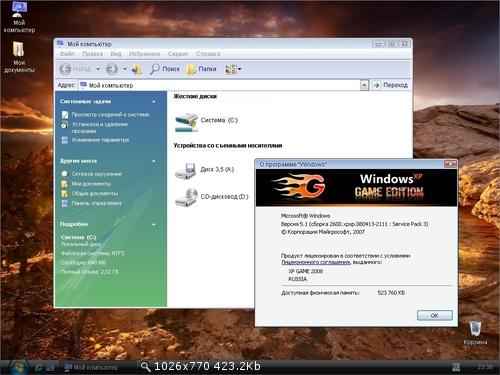500x375 pixels.
Task: Click the Жесткие диски group header
Action: tap(195, 96)
